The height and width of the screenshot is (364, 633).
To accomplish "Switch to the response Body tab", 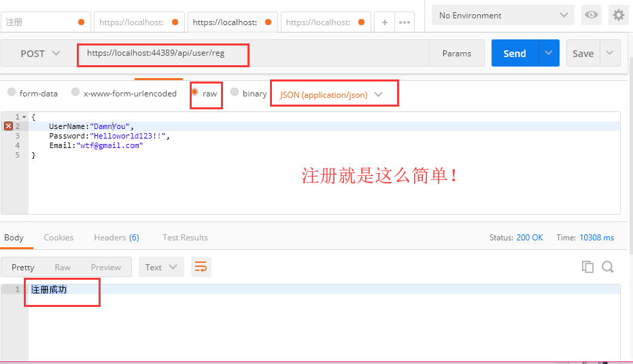I will 14,238.
